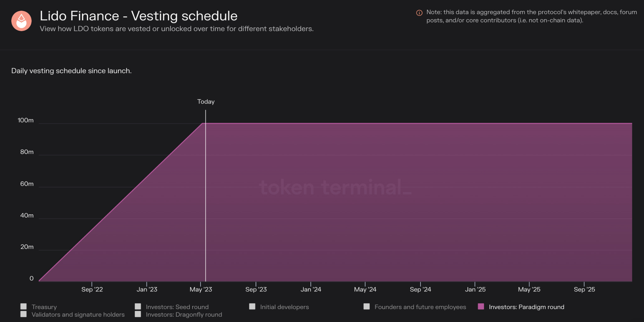Click the Treasury legend text label
This screenshot has height=322, width=644.
click(x=44, y=307)
